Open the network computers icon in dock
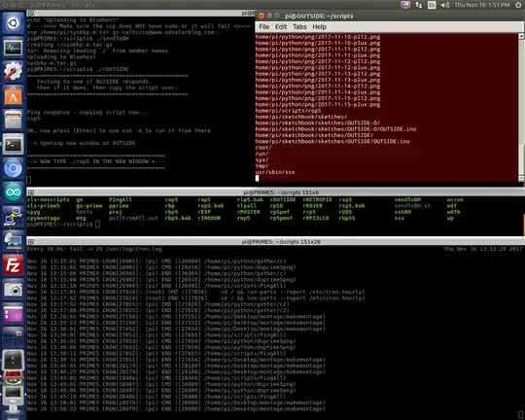 click(x=13, y=240)
